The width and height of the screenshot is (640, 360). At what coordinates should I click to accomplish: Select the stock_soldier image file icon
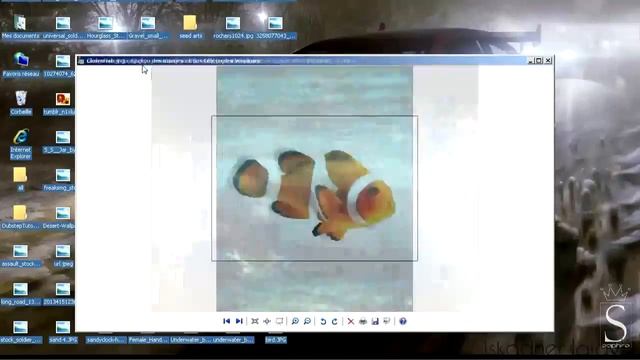20,331
